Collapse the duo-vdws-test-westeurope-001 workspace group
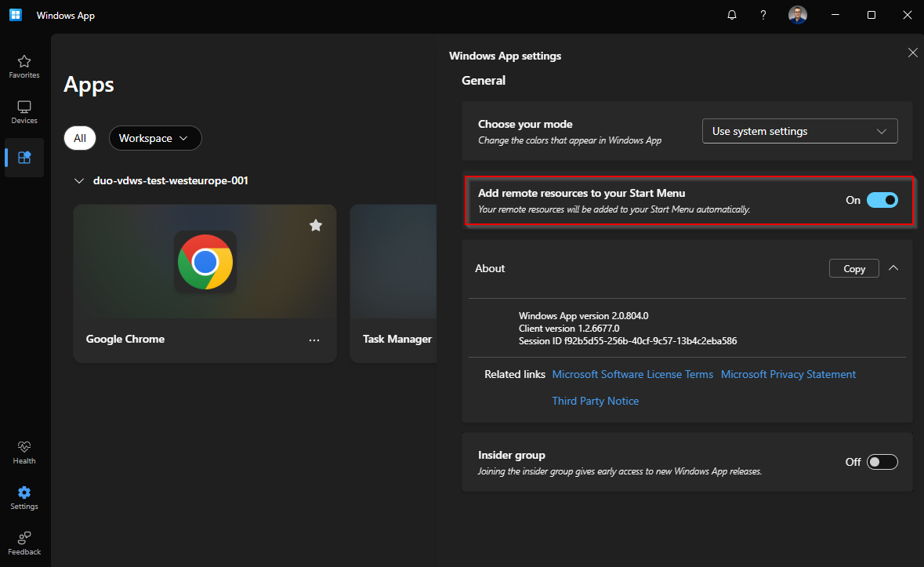The width and height of the screenshot is (924, 567). pyautogui.click(x=78, y=181)
